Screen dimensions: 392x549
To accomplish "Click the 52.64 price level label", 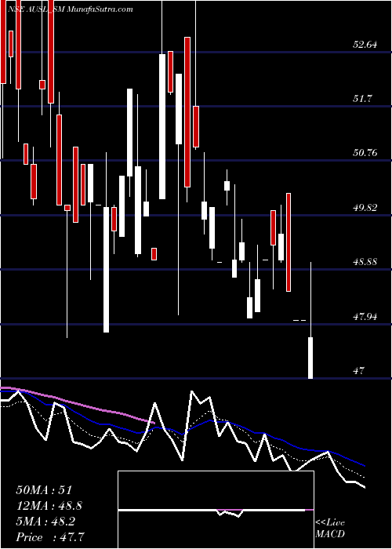I will coord(365,45).
